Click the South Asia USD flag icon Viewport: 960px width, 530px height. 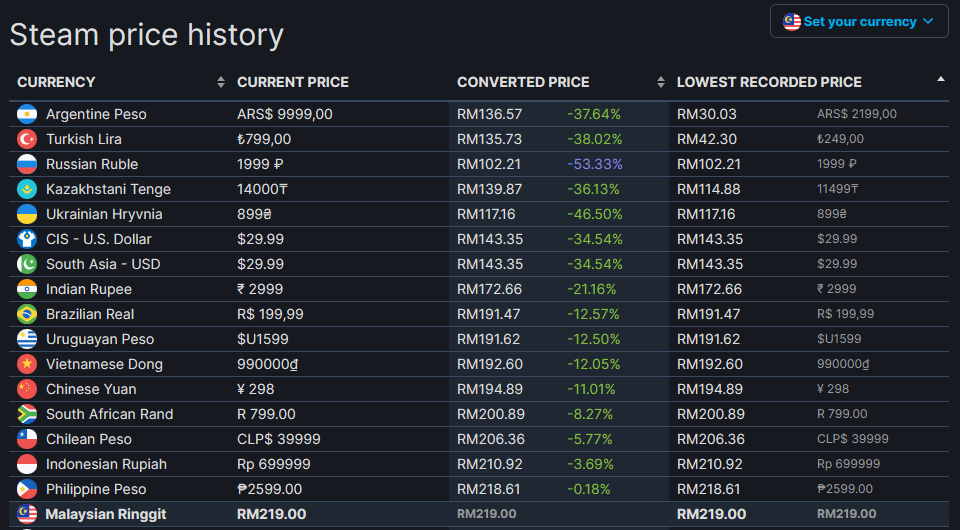(27, 264)
